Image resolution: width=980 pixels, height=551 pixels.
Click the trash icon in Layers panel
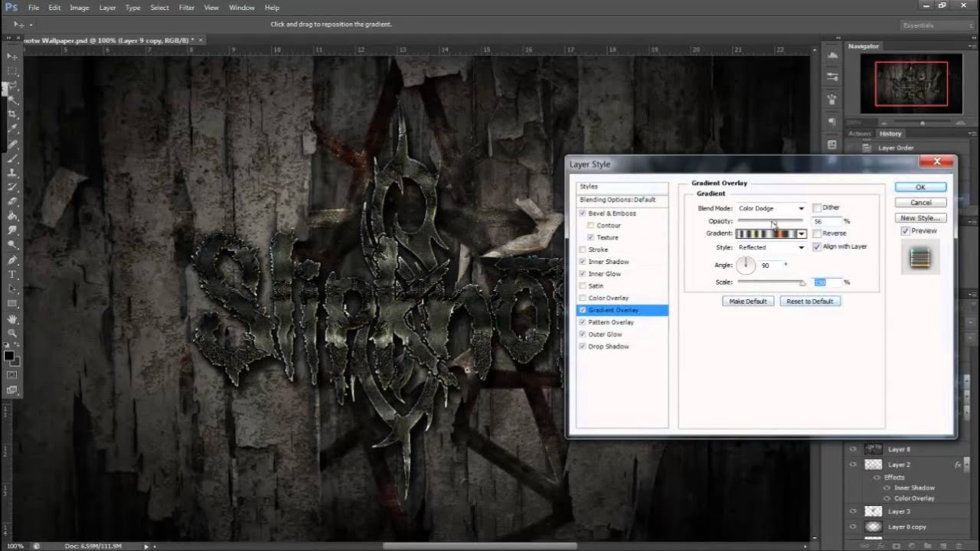point(957,546)
